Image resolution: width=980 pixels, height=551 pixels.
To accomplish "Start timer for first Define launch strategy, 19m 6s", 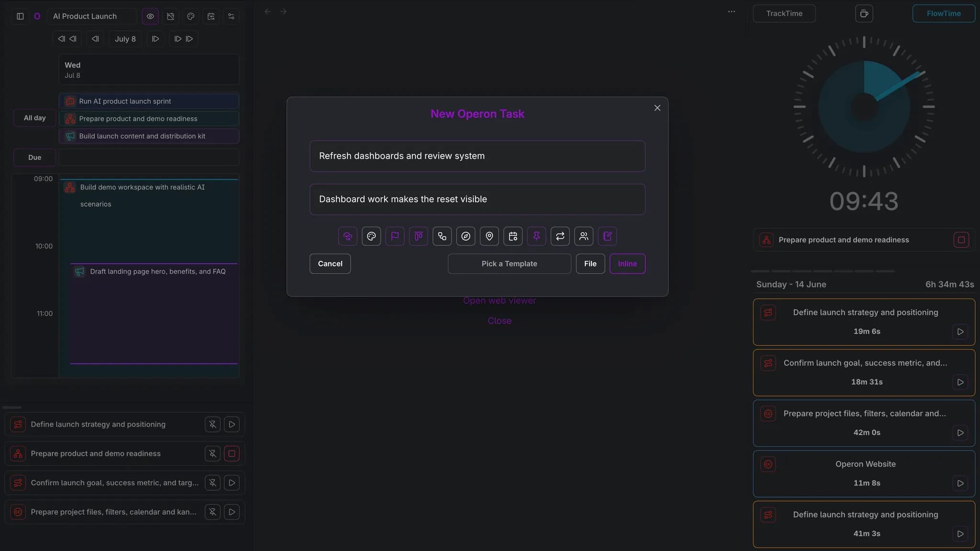I will (x=960, y=331).
